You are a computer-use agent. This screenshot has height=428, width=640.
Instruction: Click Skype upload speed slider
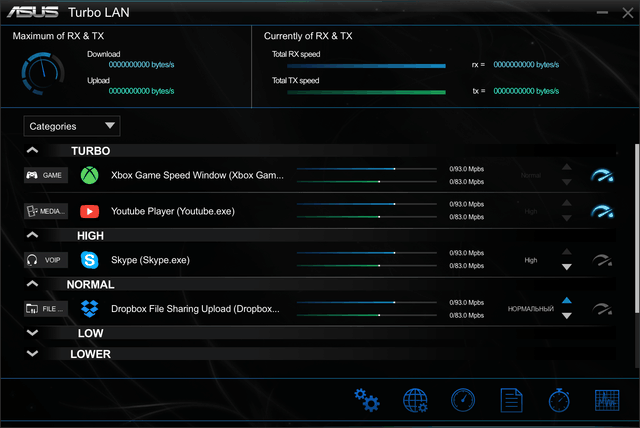pyautogui.click(x=367, y=266)
